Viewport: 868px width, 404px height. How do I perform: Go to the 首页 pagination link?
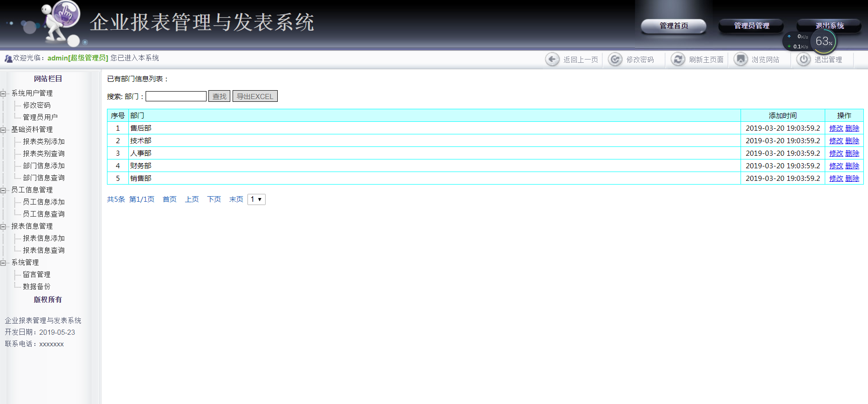tap(170, 199)
